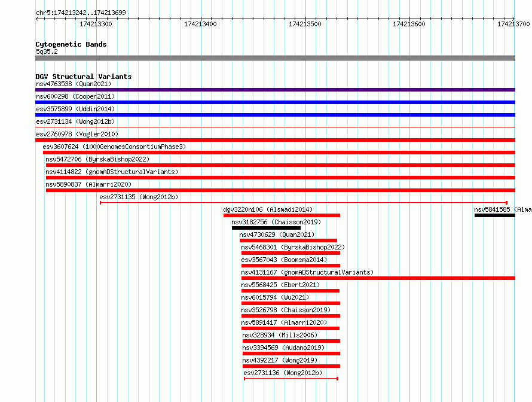This screenshot has width=532, height=402.
Task: Click the red esv3567043 variant bar
Action: tap(291, 266)
